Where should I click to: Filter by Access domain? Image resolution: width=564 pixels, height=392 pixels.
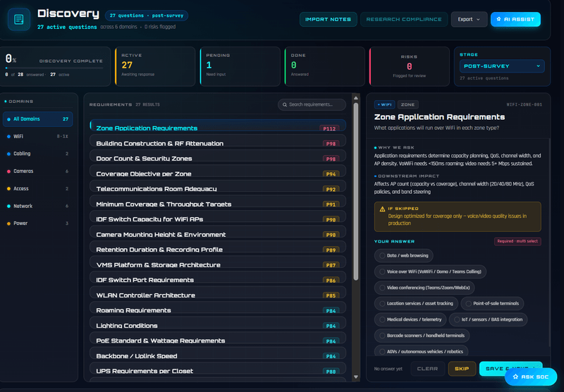click(x=38, y=188)
